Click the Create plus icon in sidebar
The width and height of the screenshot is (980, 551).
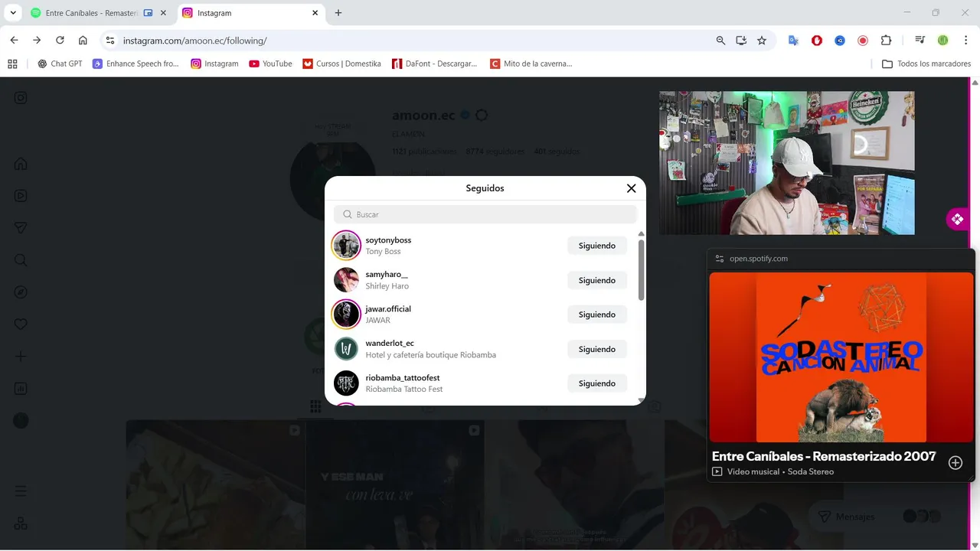(21, 357)
